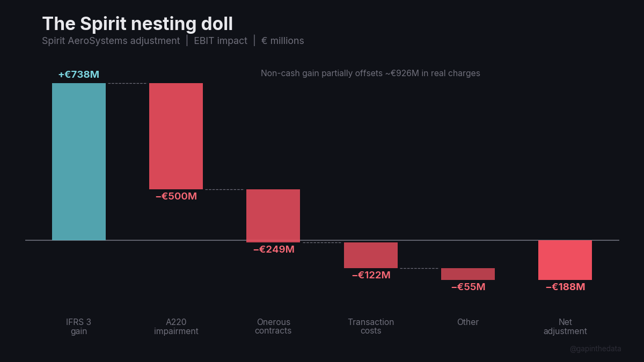Click the non-cash gain annotation text
The width and height of the screenshot is (644, 362).
coord(370,73)
